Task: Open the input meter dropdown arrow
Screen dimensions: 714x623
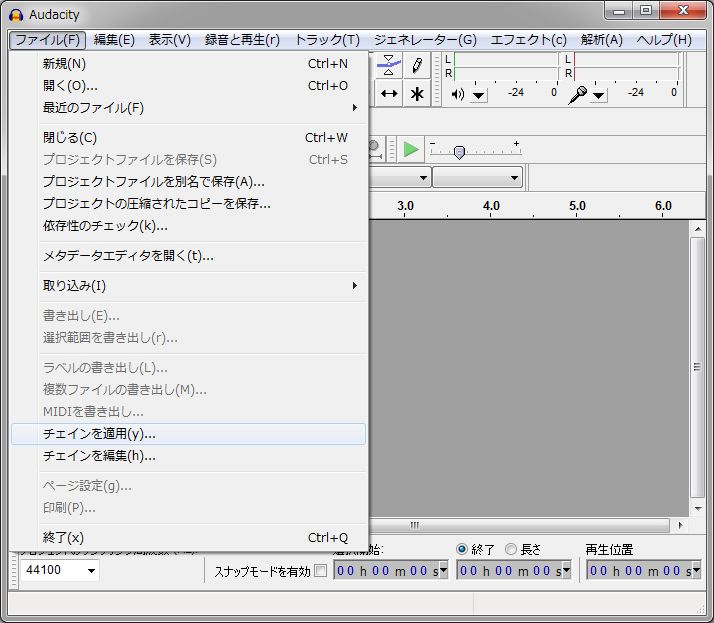Action: 598,95
